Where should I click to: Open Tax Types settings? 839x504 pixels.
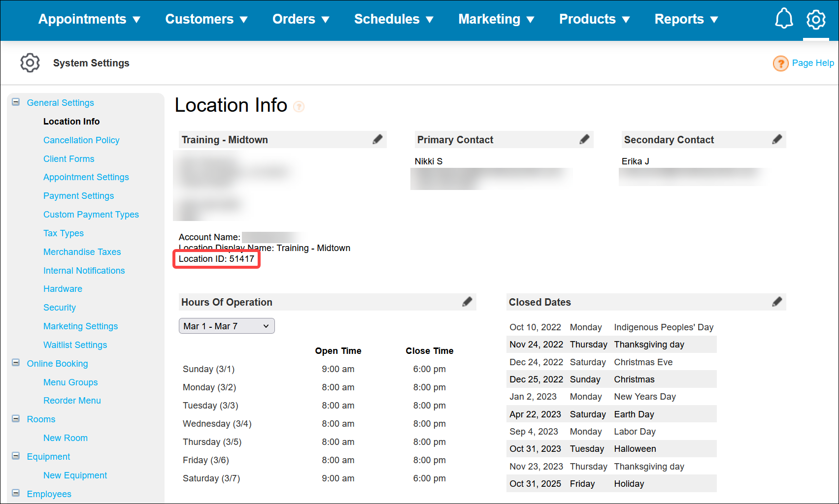64,233
